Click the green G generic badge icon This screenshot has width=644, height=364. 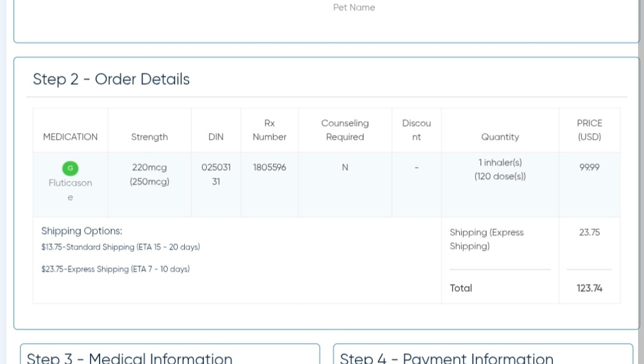tap(70, 168)
